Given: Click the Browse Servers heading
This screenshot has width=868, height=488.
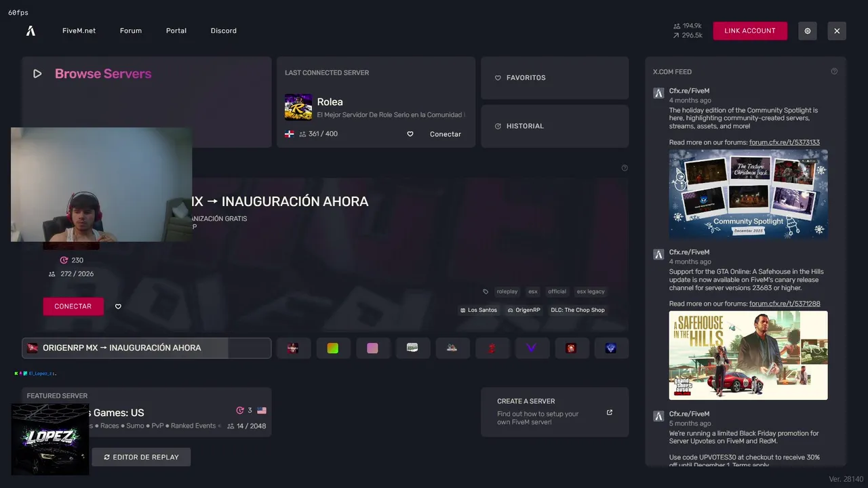Looking at the screenshot, I should pyautogui.click(x=103, y=74).
